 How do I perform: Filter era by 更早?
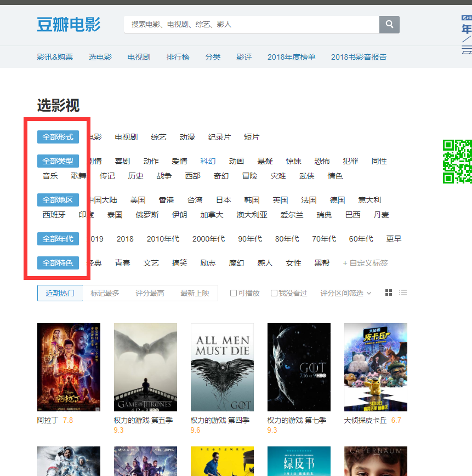[x=394, y=239]
